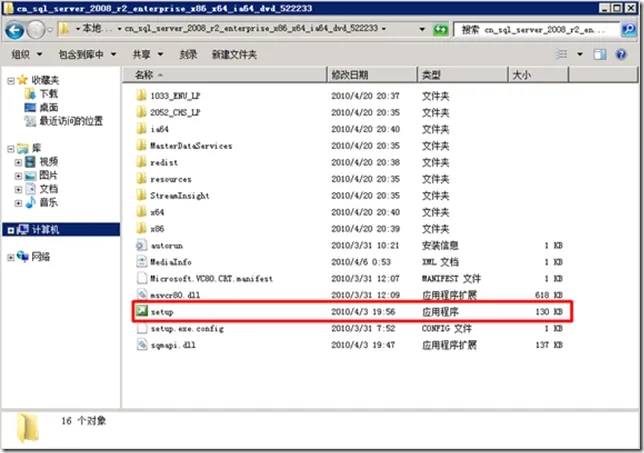Select the 视频 library icon
Viewport: 644px width, 453px height.
30,162
